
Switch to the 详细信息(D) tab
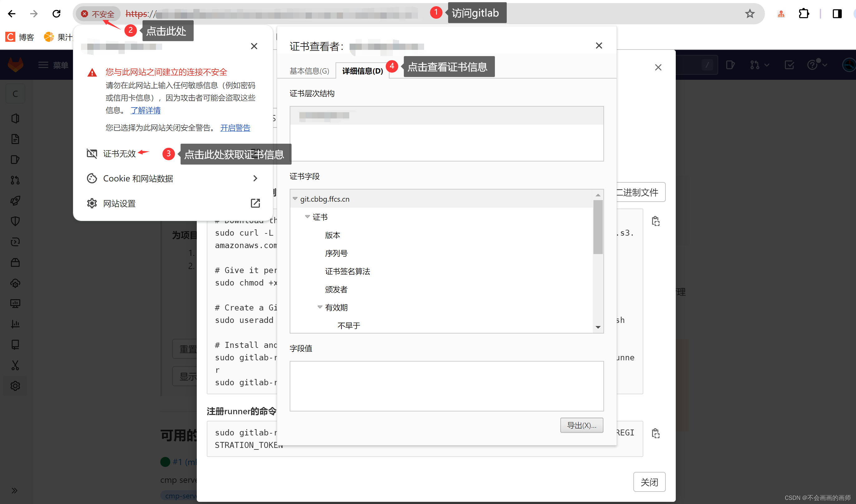click(362, 71)
